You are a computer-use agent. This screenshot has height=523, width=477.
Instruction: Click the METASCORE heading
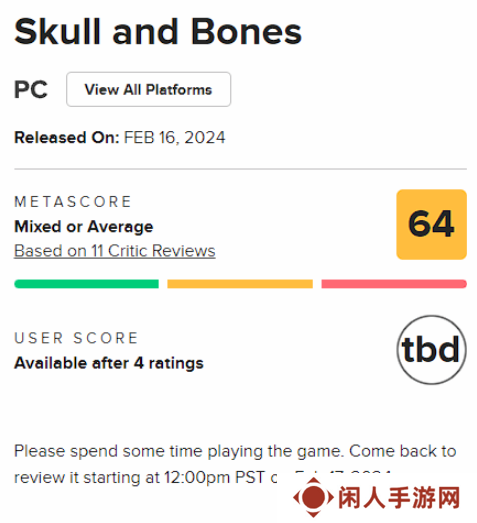coord(73,202)
